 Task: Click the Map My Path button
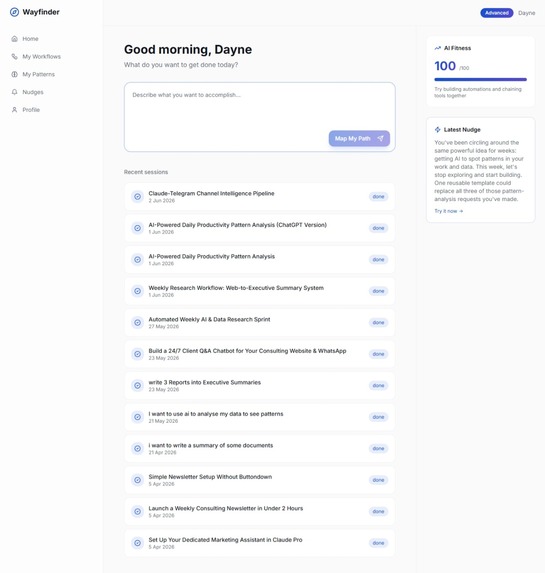point(359,138)
